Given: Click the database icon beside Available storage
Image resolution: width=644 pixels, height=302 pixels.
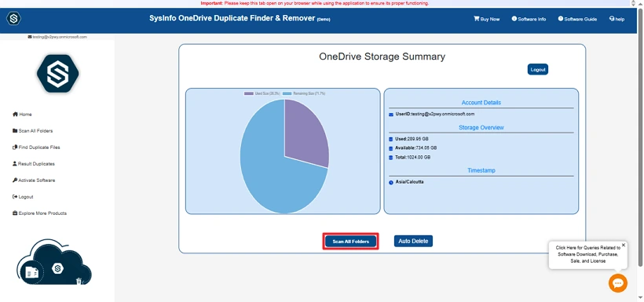Looking at the screenshot, I should pyautogui.click(x=391, y=148).
